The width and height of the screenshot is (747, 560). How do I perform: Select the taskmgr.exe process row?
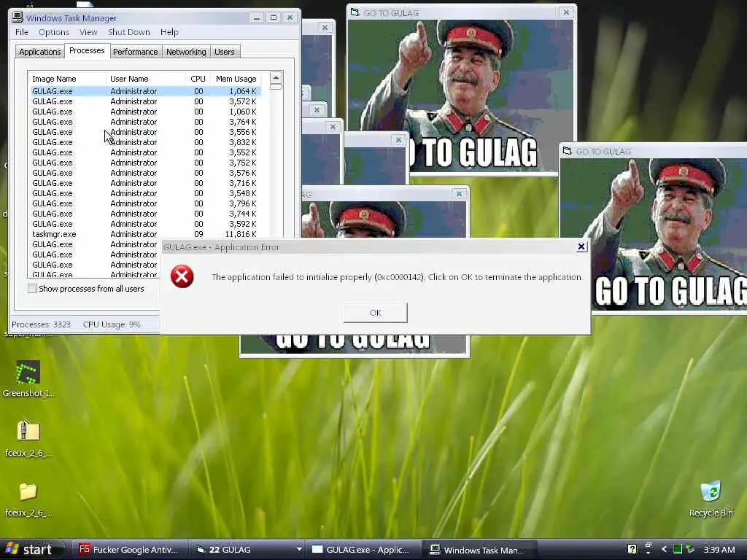click(145, 234)
